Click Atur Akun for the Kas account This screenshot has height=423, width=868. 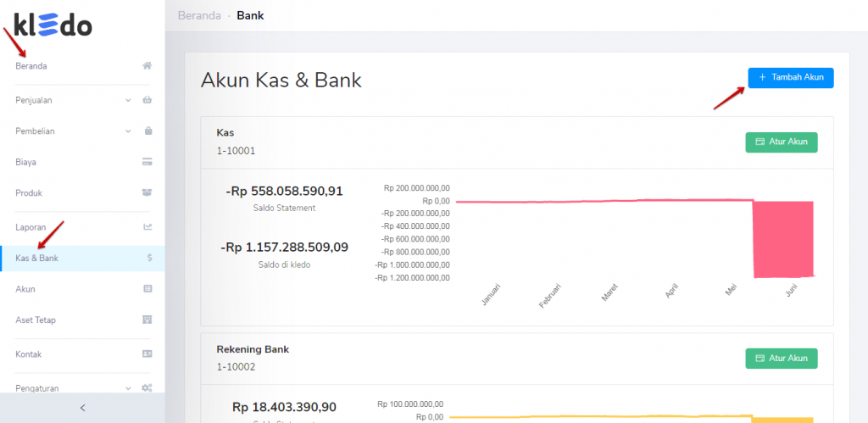[x=781, y=142]
